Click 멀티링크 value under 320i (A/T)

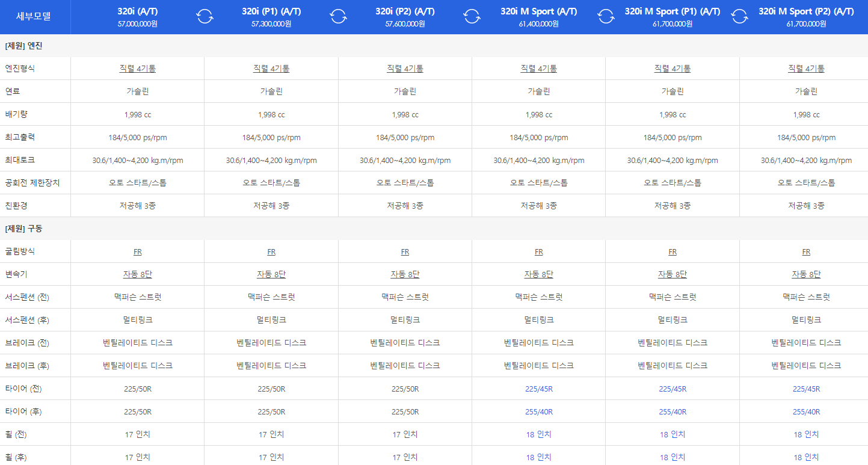(138, 320)
